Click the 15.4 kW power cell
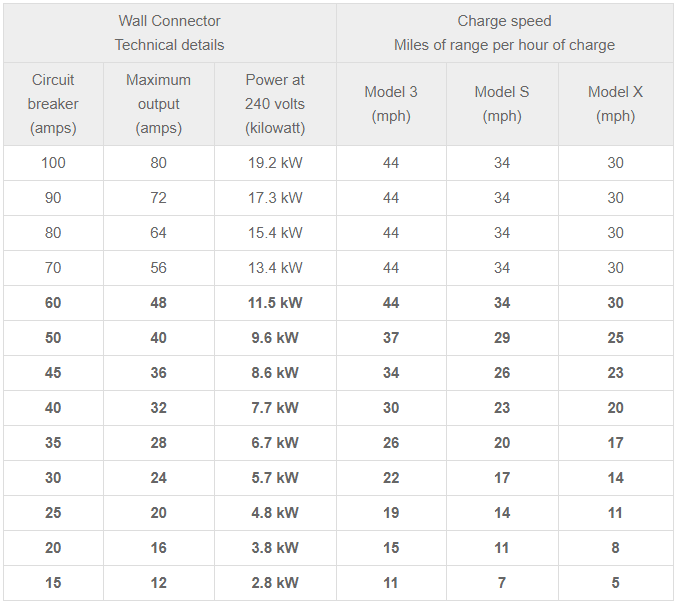 coord(275,233)
